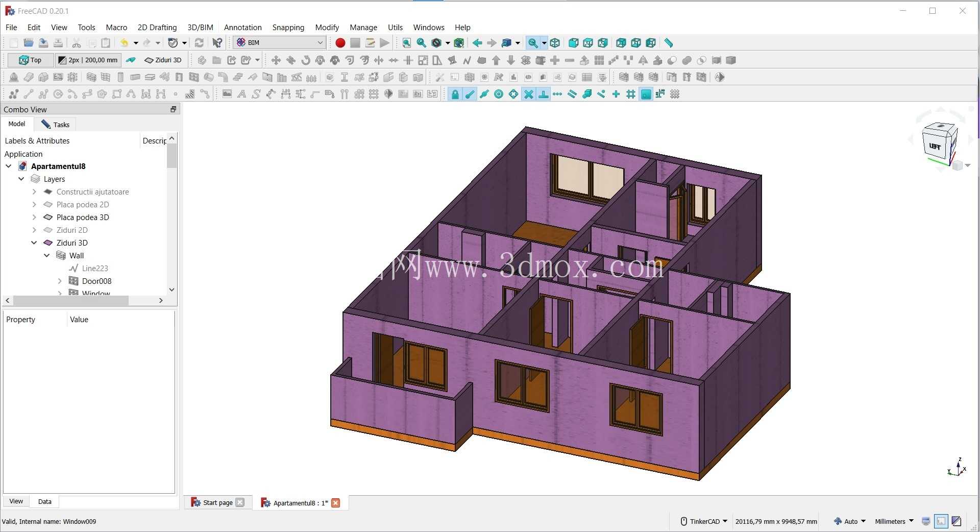Collapse the Wall tree node
This screenshot has width=980, height=532.
47,256
